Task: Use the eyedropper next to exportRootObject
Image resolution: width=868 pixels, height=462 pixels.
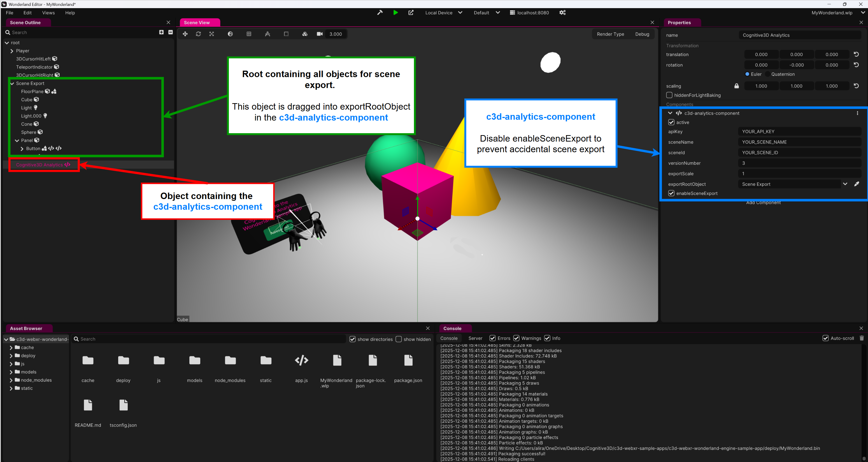Action: [857, 184]
